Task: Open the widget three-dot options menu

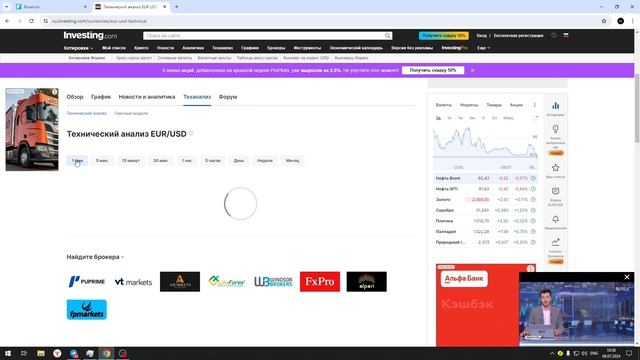Action: click(535, 105)
